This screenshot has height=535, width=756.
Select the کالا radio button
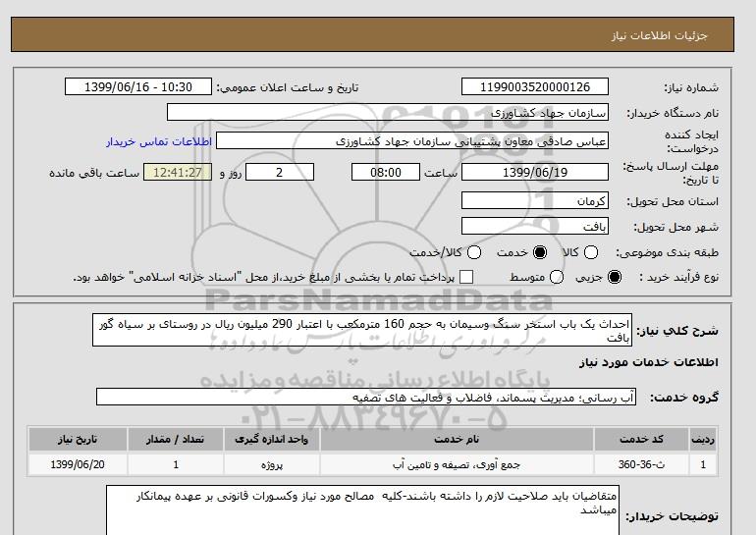(591, 252)
